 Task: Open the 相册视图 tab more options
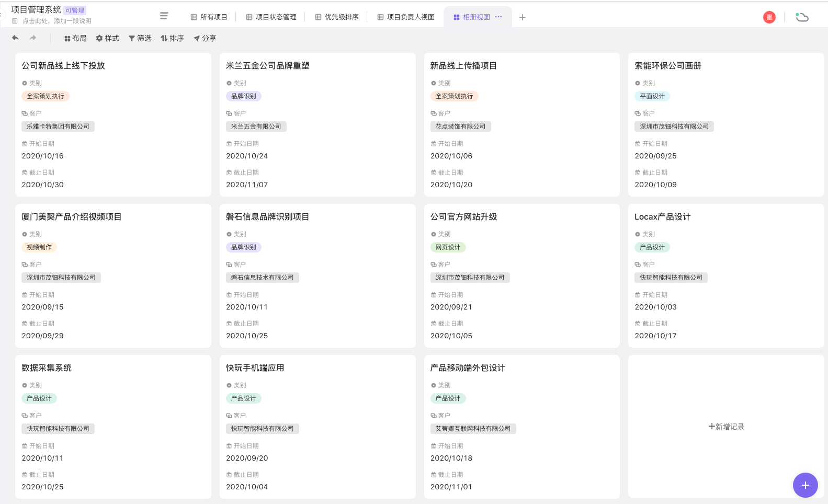tap(498, 17)
